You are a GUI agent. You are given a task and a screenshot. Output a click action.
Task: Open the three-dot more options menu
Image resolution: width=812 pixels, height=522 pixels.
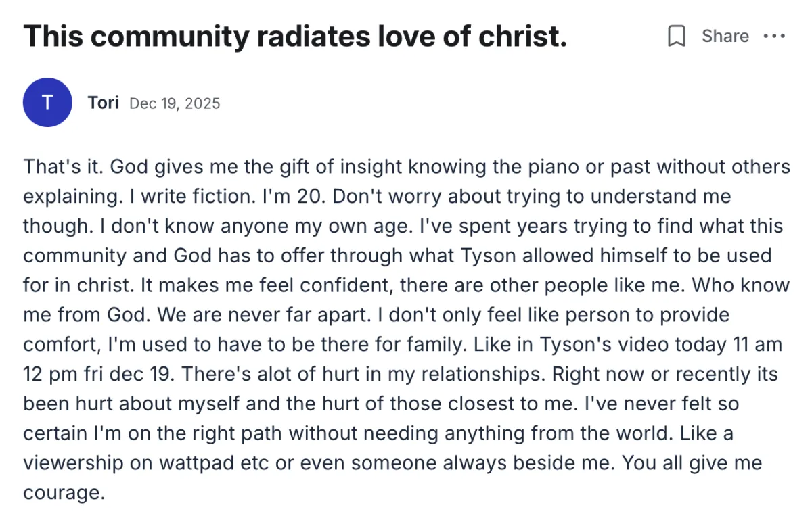774,36
